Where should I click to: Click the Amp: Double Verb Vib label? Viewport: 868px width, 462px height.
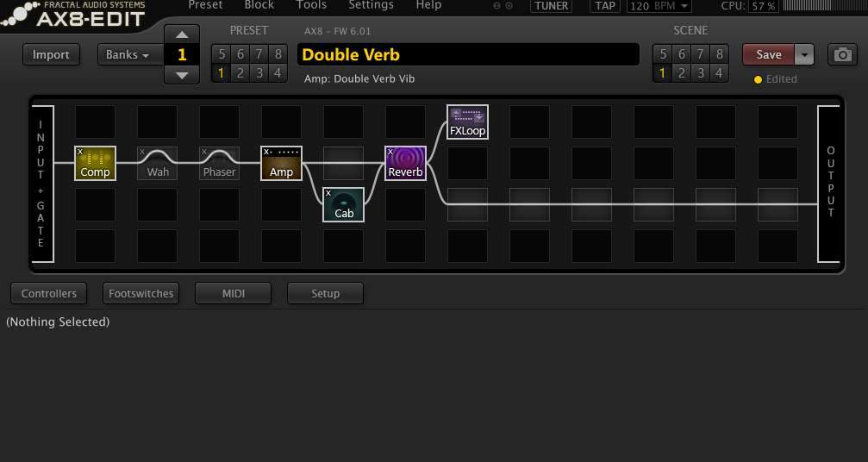pos(359,78)
